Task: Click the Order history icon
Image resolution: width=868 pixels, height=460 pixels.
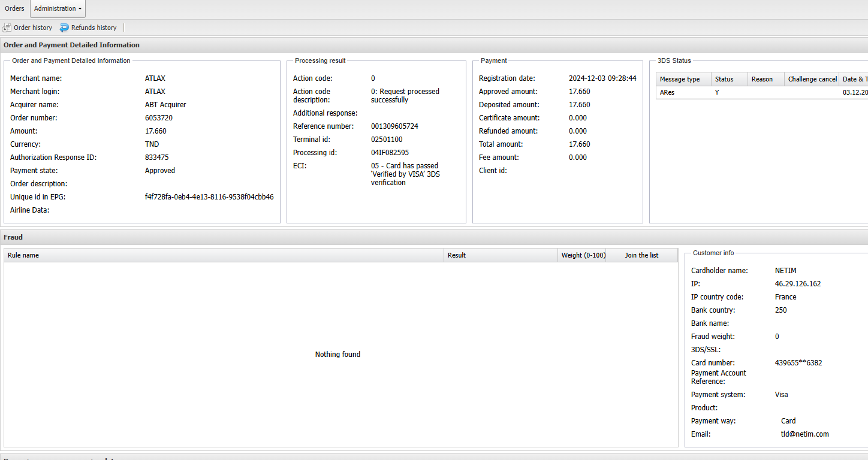Action: click(x=7, y=28)
